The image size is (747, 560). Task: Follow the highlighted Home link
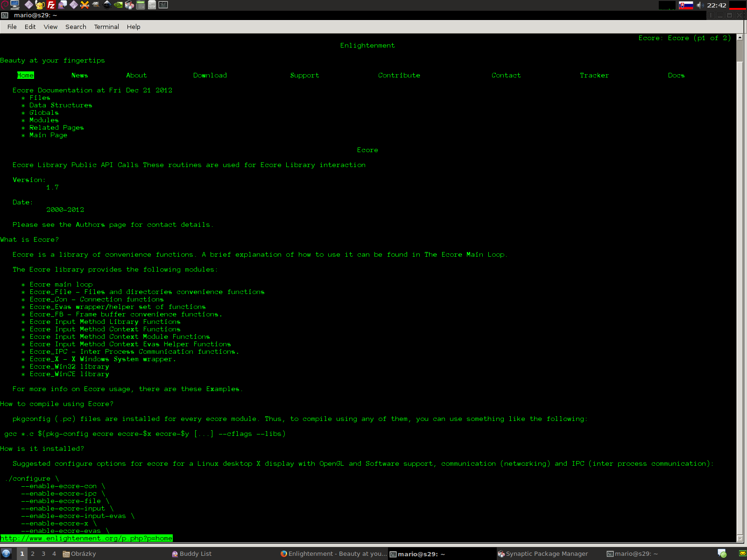click(x=25, y=75)
